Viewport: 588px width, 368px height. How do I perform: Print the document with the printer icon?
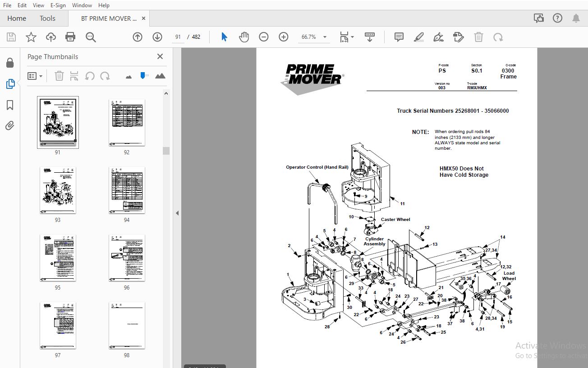(x=70, y=37)
